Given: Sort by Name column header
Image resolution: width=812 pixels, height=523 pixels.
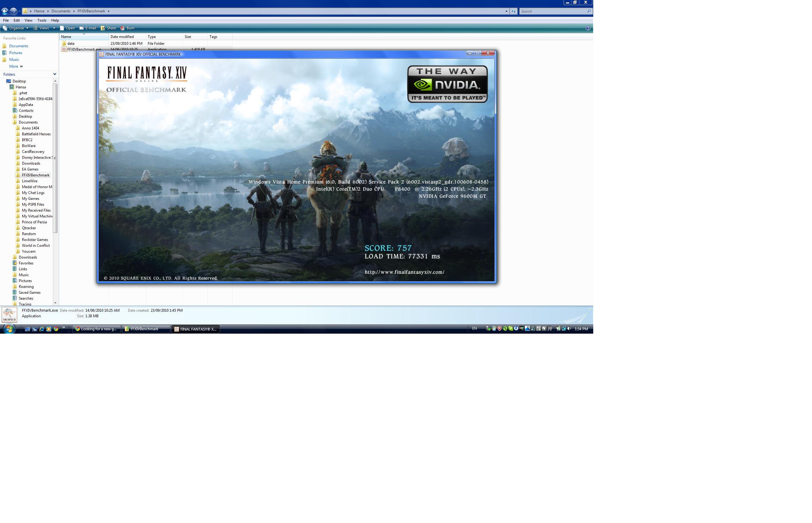Looking at the screenshot, I should click(84, 37).
